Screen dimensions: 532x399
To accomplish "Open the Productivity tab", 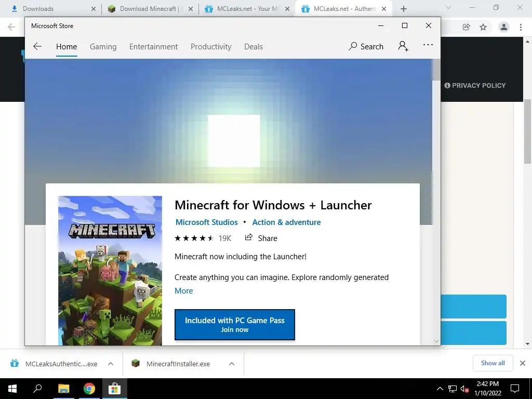I will coord(211,46).
